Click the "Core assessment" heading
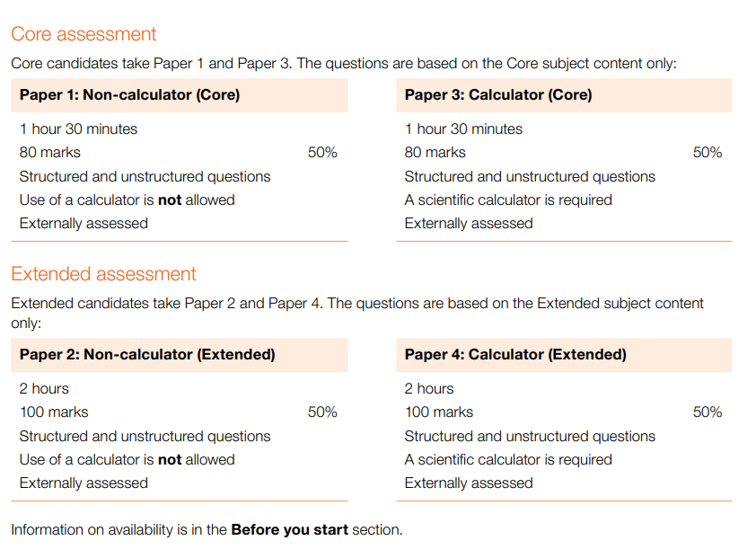Screen dimensions: 756x558 coord(84,34)
